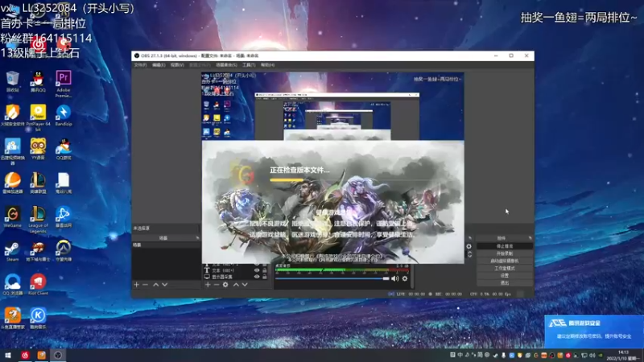Open PotPlayer 64 bit desktop icon
The height and width of the screenshot is (362, 644).
pos(38,117)
